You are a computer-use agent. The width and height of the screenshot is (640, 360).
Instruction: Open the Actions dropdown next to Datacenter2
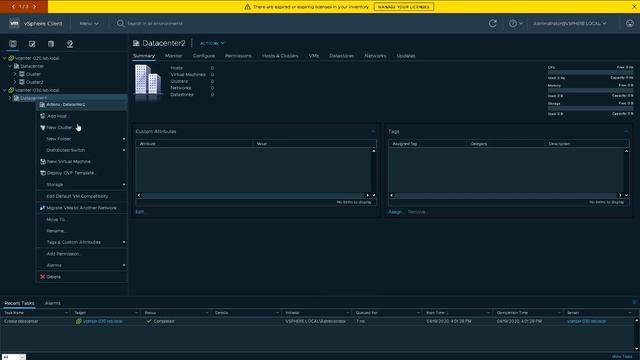212,43
